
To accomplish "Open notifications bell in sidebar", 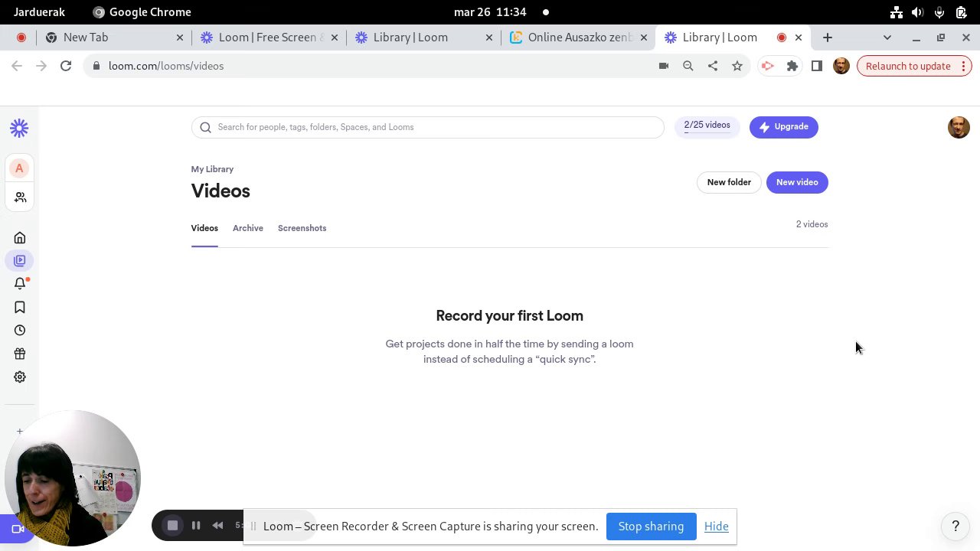I will 20,284.
